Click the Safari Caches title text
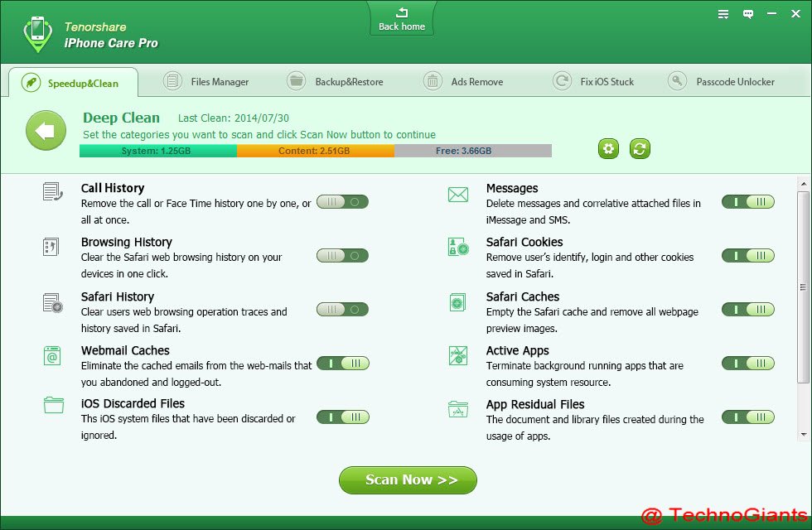This screenshot has width=812, height=530. (x=523, y=296)
